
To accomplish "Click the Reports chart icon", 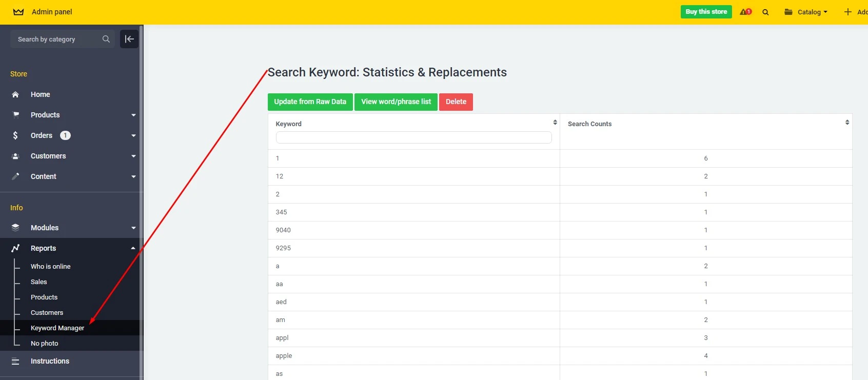I will (15, 248).
